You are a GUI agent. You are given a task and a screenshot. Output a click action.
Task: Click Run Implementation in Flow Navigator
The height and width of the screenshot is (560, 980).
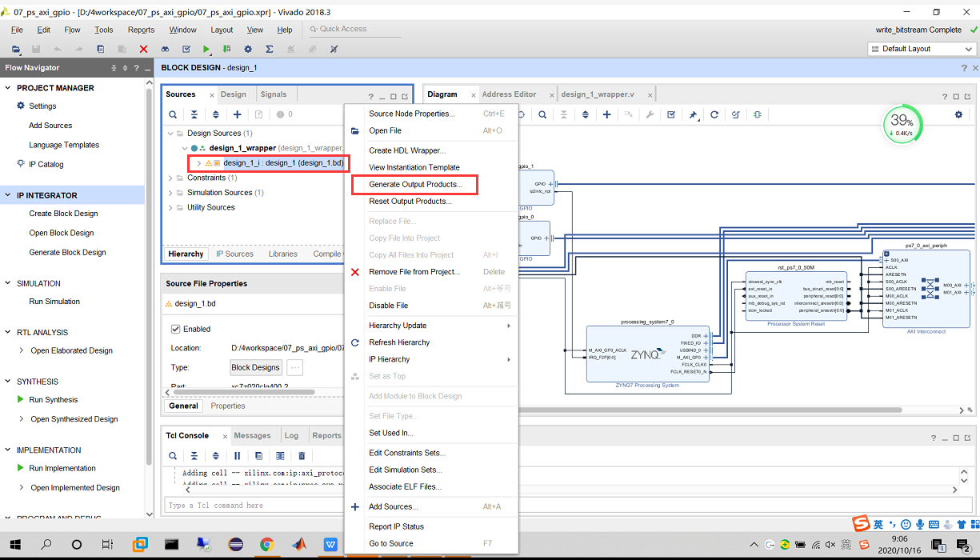(62, 469)
